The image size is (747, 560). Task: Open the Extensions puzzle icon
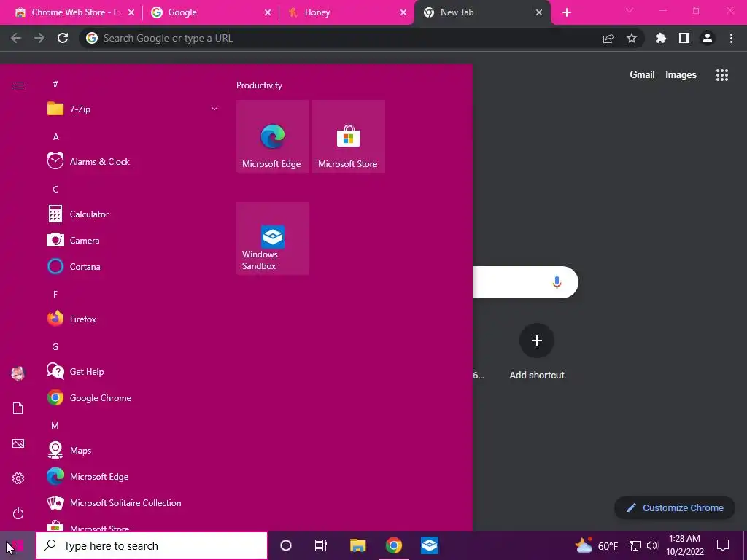point(661,38)
